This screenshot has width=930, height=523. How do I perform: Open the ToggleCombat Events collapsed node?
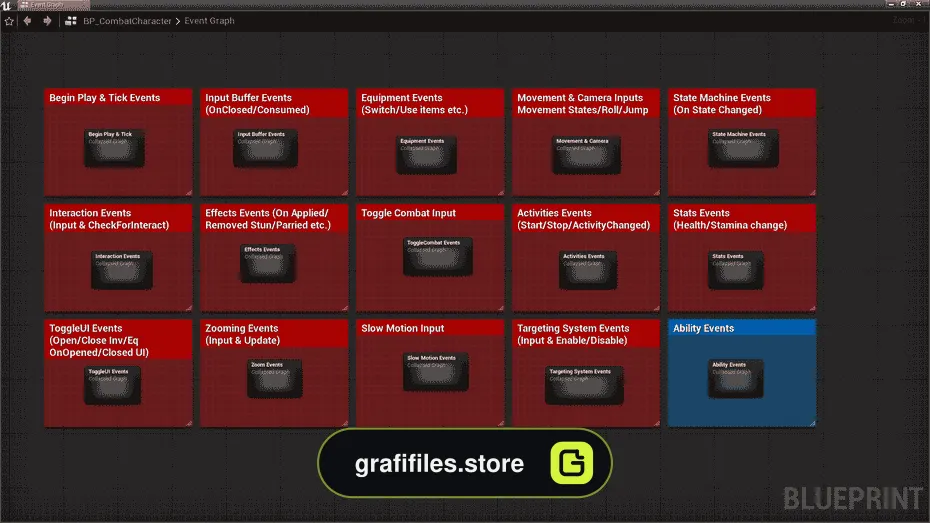click(x=438, y=256)
